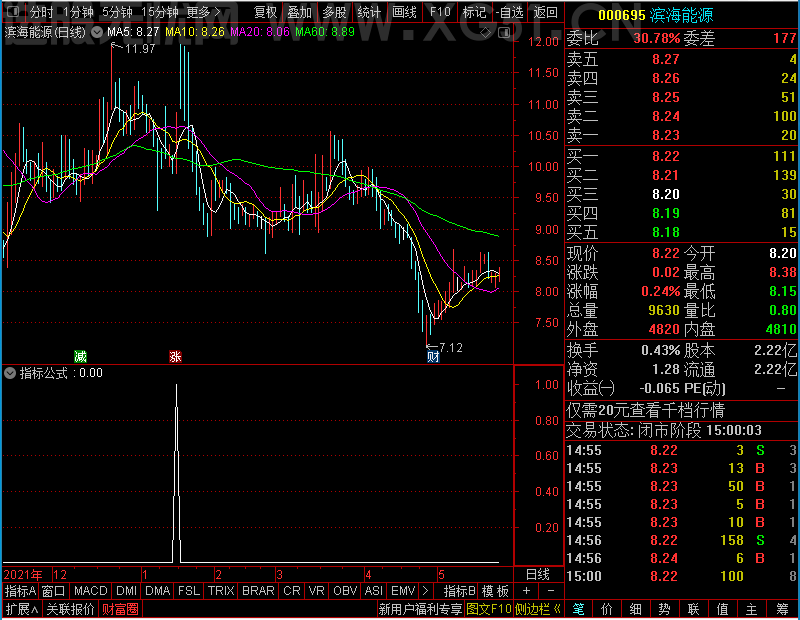Click 叠加 overlay button

coord(299,12)
